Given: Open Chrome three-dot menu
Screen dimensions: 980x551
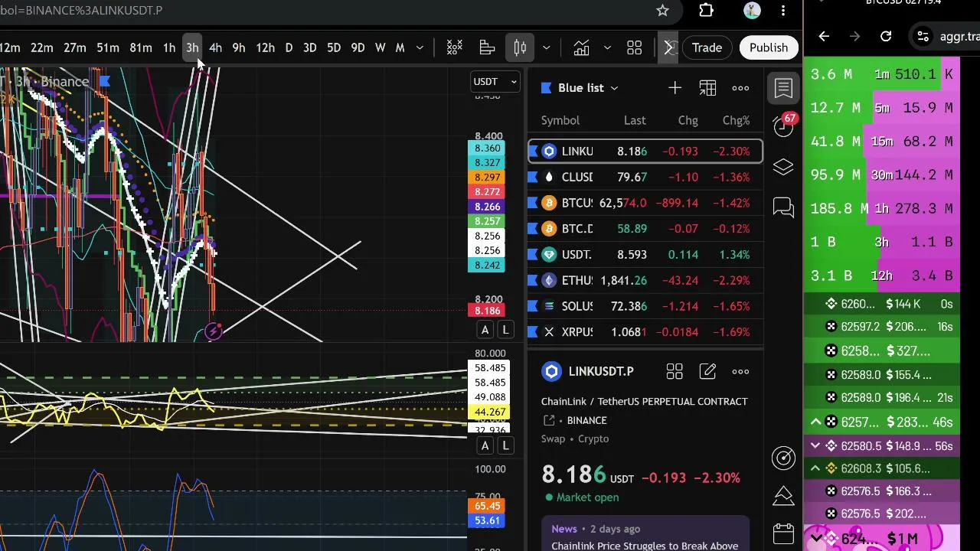Looking at the screenshot, I should point(783,11).
